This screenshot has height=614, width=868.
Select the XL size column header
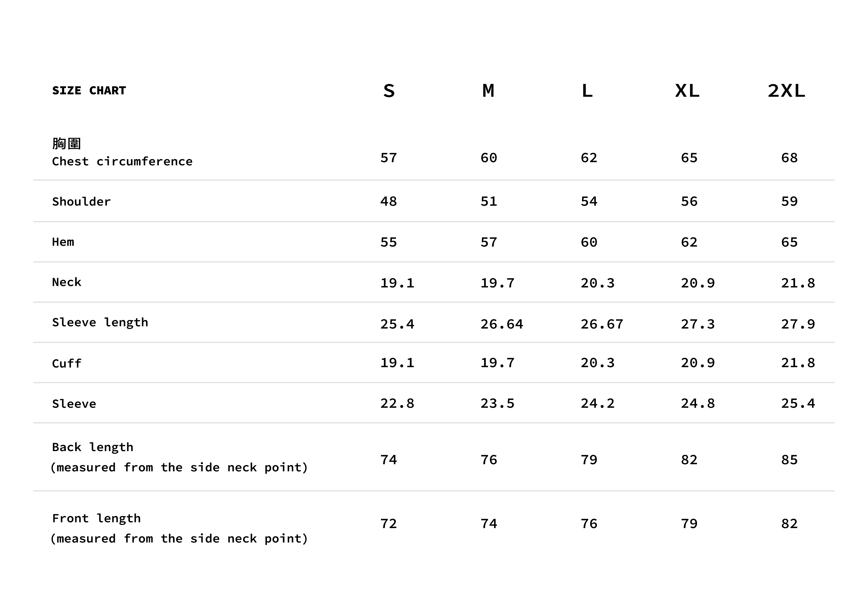point(687,91)
